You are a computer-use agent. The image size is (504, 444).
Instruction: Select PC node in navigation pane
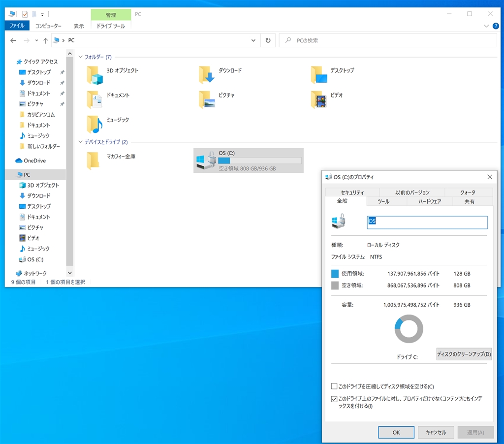pyautogui.click(x=35, y=175)
